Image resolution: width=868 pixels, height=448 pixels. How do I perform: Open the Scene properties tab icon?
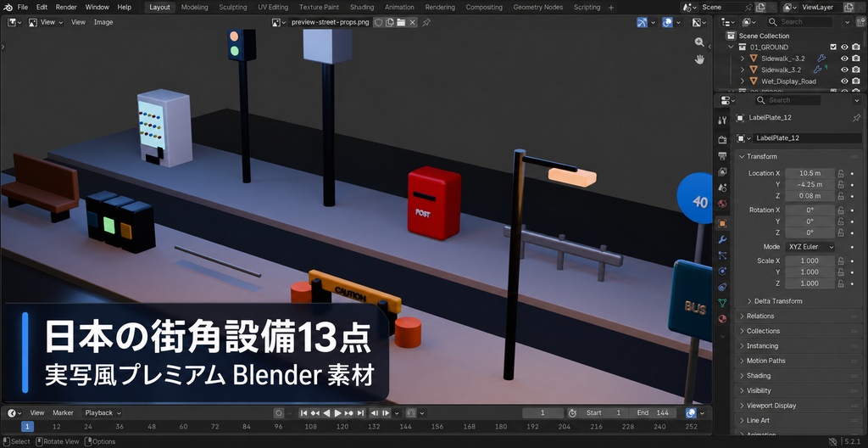tap(722, 188)
